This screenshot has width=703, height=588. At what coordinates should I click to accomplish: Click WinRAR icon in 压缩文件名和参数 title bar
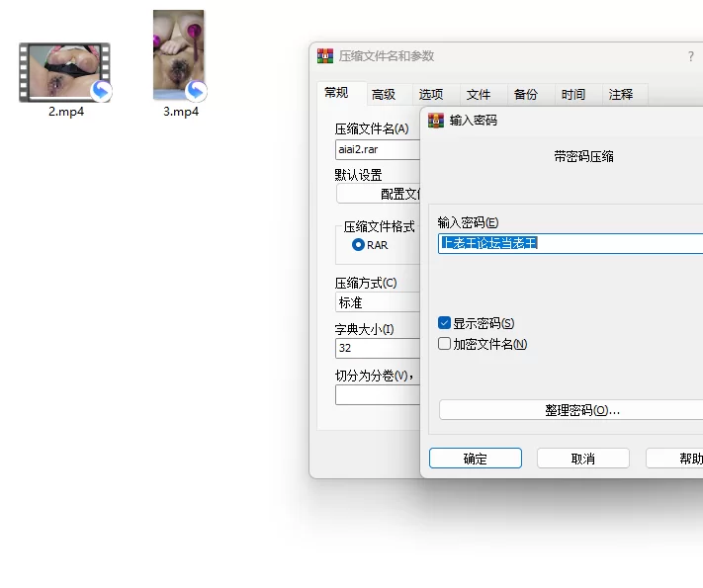(325, 56)
